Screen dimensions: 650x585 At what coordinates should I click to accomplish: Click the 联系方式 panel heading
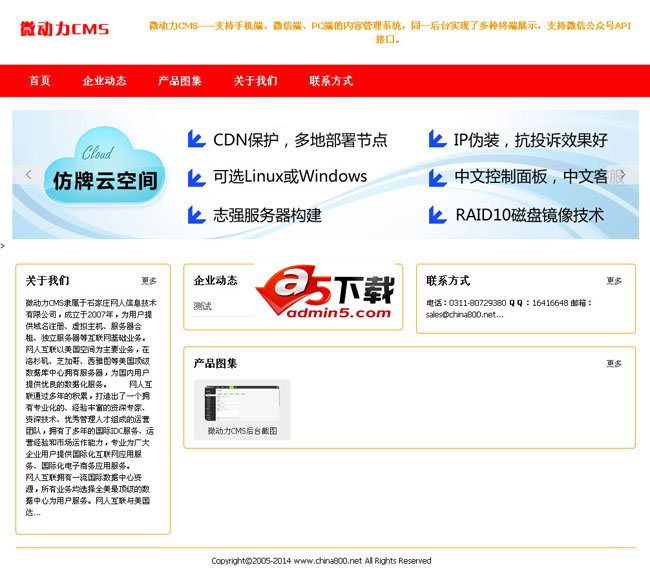coord(448,281)
